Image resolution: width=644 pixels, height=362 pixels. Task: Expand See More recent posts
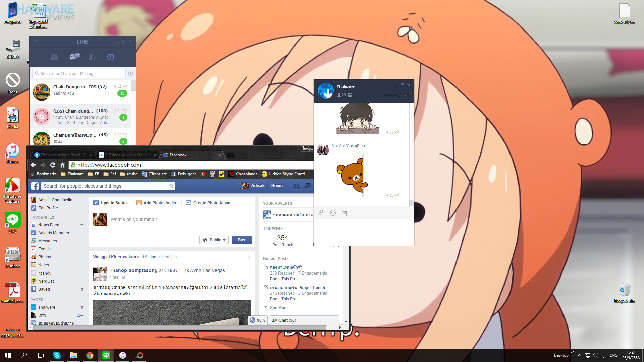point(278,308)
